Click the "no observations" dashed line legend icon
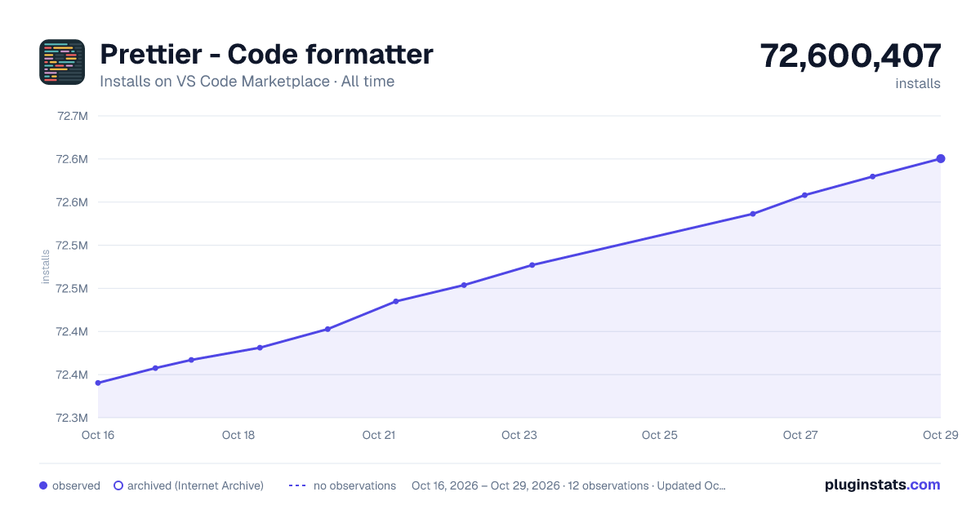 click(x=296, y=485)
